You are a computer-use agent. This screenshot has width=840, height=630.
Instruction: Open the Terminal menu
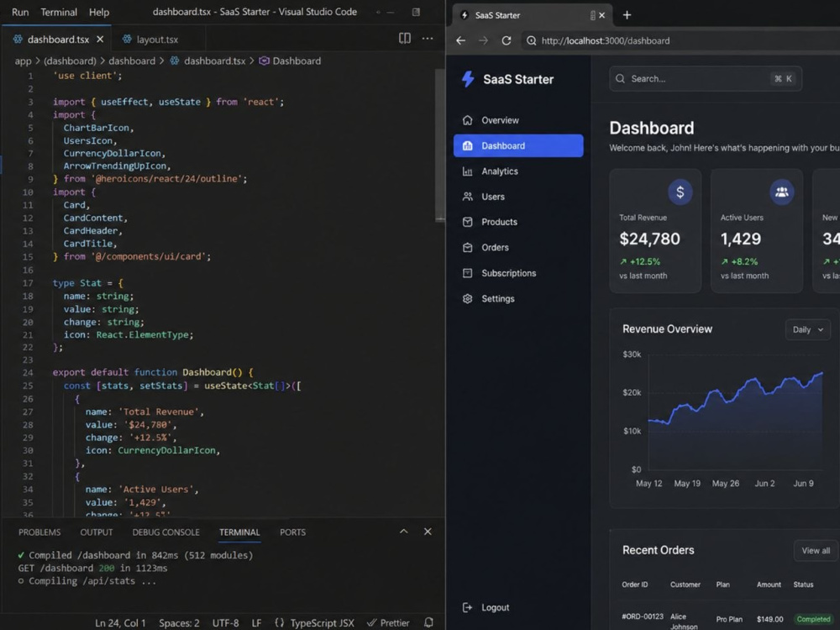click(x=59, y=12)
